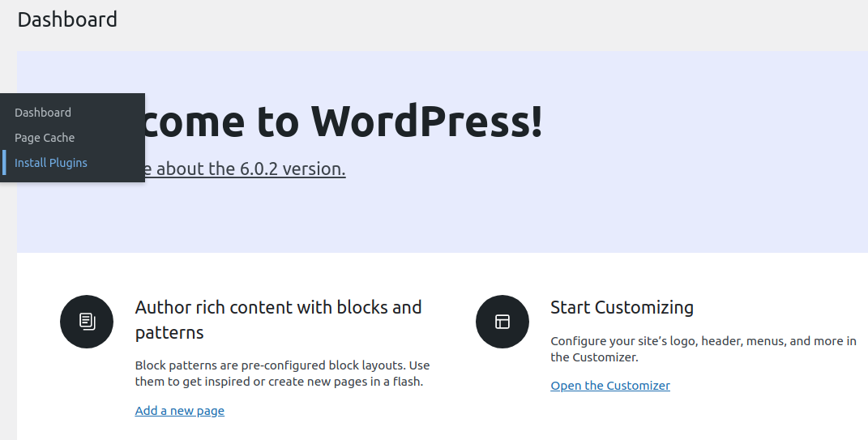The width and height of the screenshot is (868, 440).
Task: Select Page Cache submenu item
Action: click(45, 137)
